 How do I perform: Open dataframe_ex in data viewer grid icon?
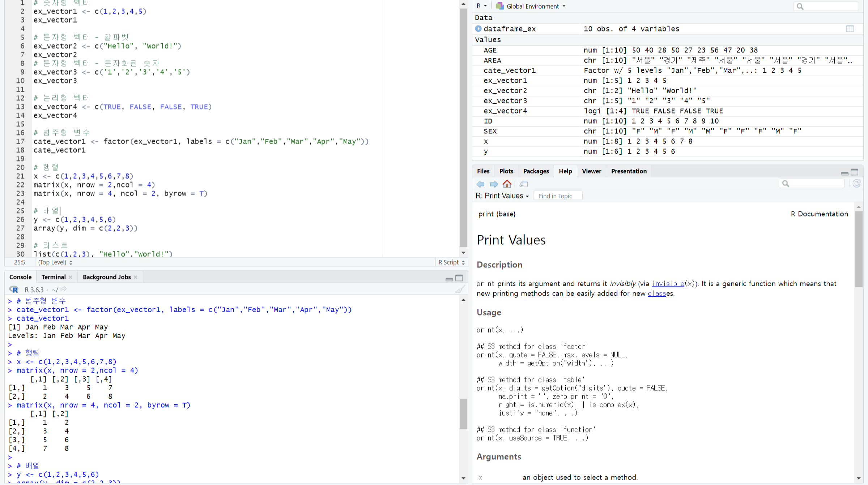(x=850, y=29)
